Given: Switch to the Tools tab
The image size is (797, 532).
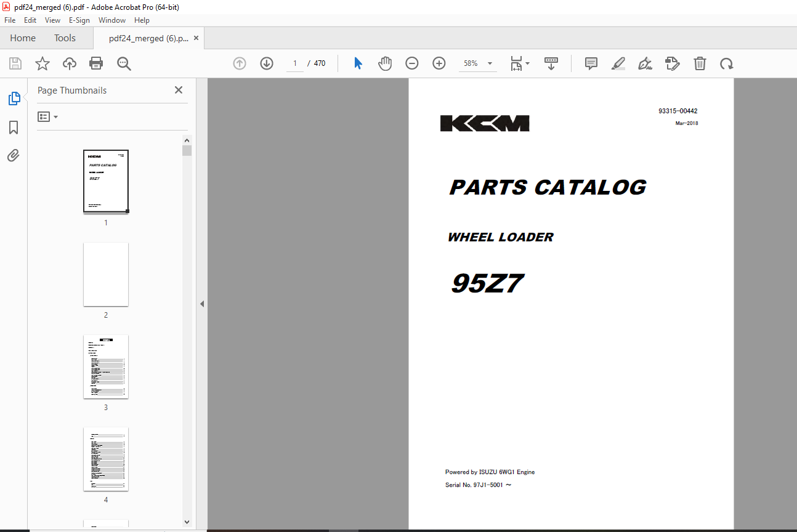Looking at the screenshot, I should [65, 38].
